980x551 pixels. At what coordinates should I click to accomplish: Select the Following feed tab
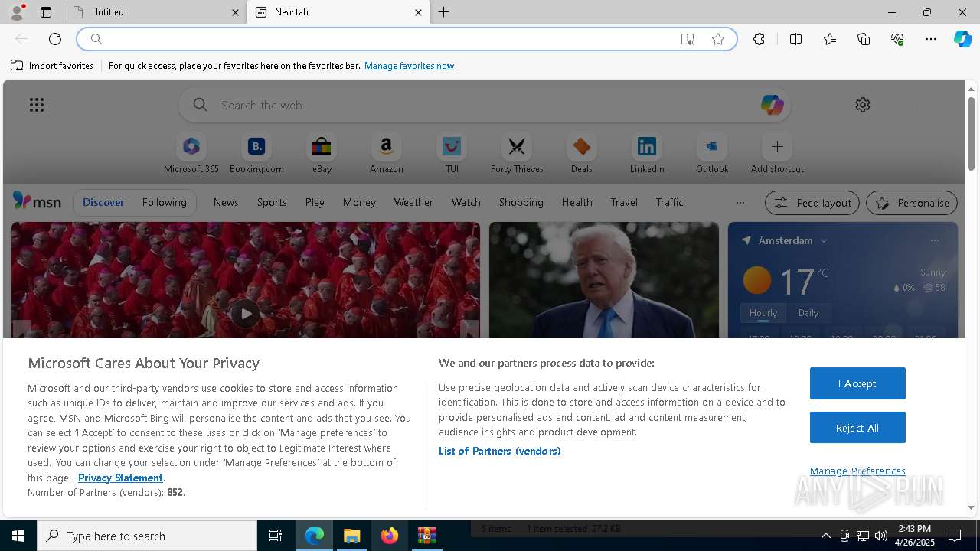tap(164, 202)
